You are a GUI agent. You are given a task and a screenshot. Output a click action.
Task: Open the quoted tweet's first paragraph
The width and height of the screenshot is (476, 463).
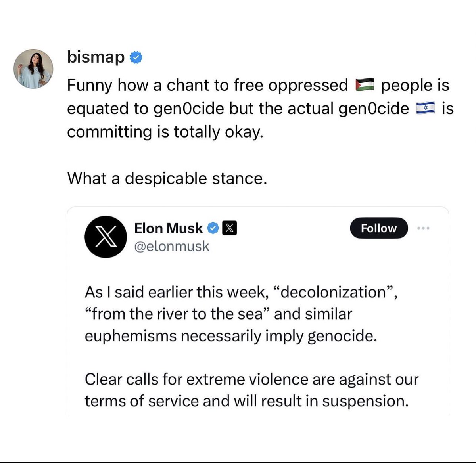click(x=241, y=314)
